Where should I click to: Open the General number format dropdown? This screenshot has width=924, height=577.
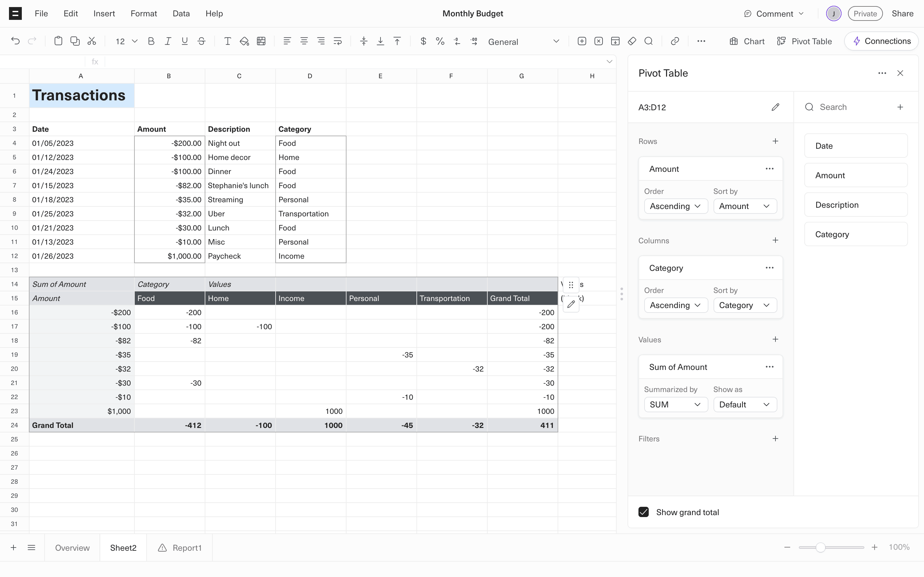coord(523,42)
